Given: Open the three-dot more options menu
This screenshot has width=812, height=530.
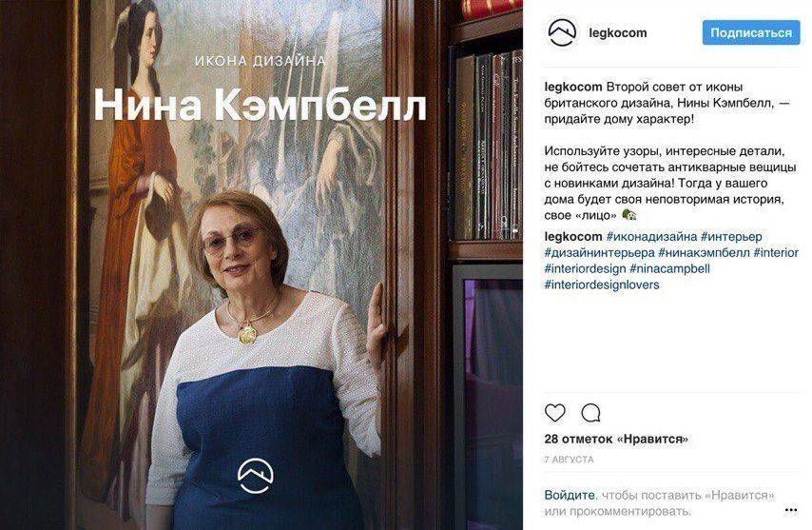Looking at the screenshot, I should coord(791,511).
